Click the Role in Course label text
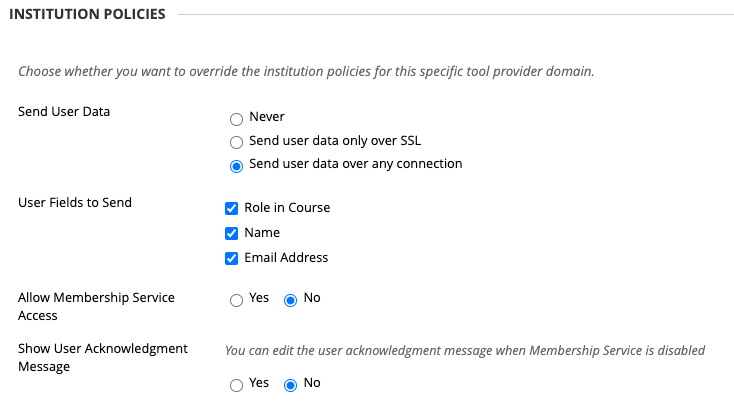Screen dimensions: 734x410 click(x=287, y=207)
